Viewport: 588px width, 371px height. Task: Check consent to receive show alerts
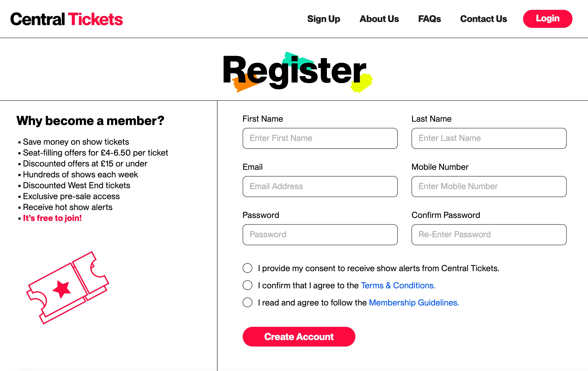tap(247, 268)
